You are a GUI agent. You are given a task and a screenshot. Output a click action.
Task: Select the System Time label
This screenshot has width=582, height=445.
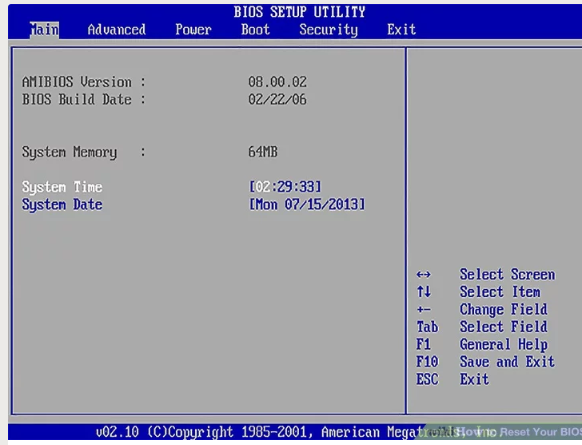point(62,187)
